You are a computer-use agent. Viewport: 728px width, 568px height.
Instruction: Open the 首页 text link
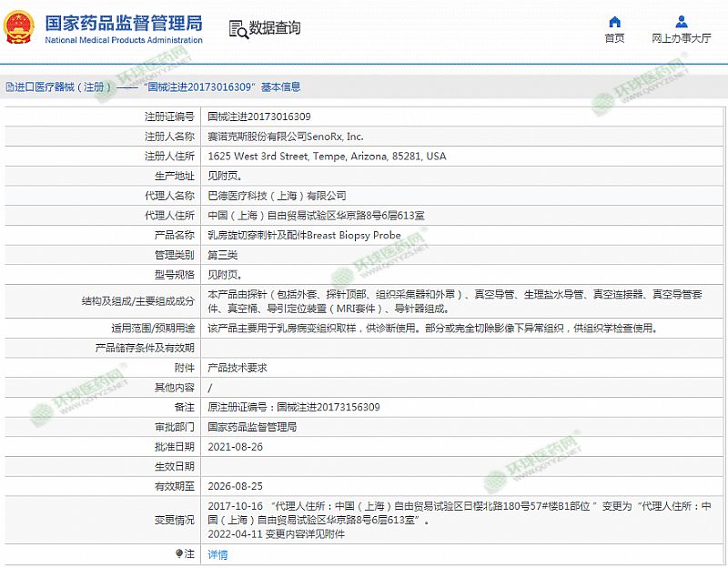(x=614, y=38)
